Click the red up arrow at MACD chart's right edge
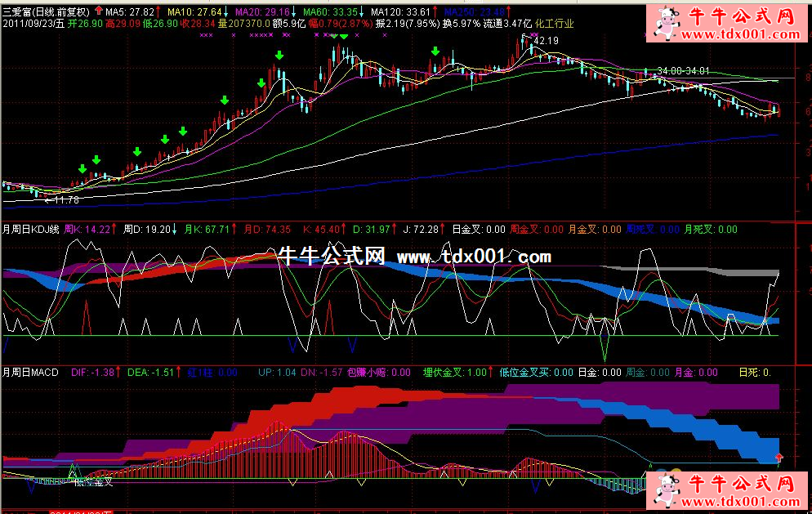Image resolution: width=812 pixels, height=514 pixels. click(779, 457)
